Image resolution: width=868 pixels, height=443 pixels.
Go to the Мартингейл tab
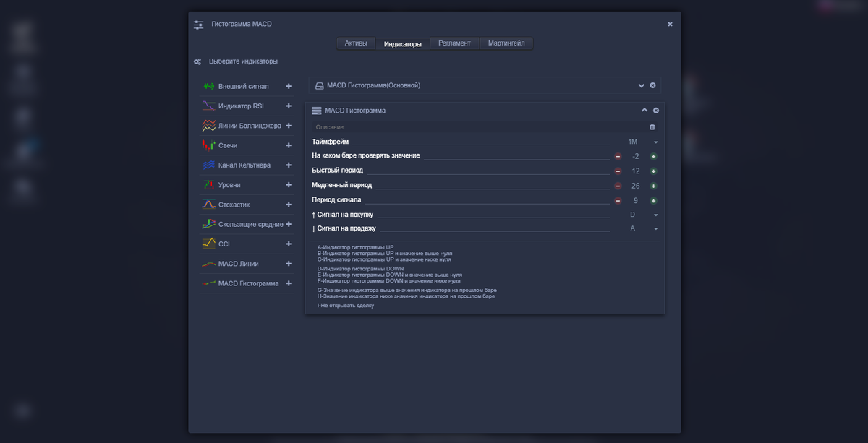(x=506, y=43)
